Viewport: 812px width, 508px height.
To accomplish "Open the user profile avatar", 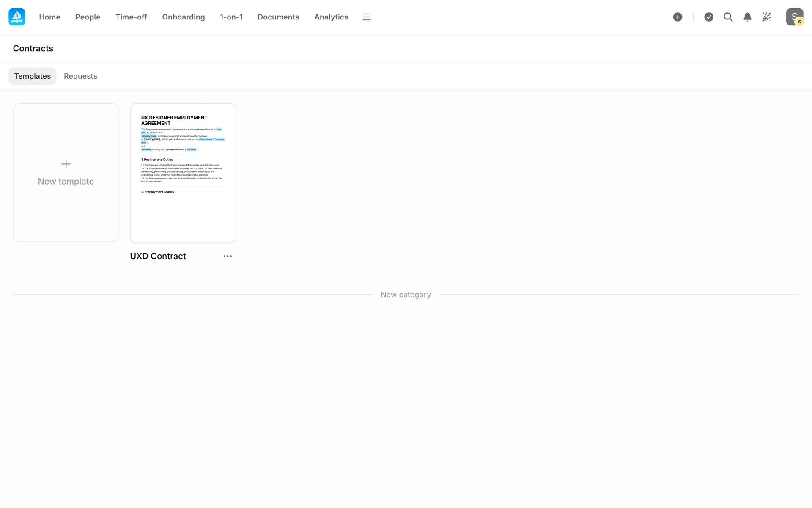I will click(794, 17).
